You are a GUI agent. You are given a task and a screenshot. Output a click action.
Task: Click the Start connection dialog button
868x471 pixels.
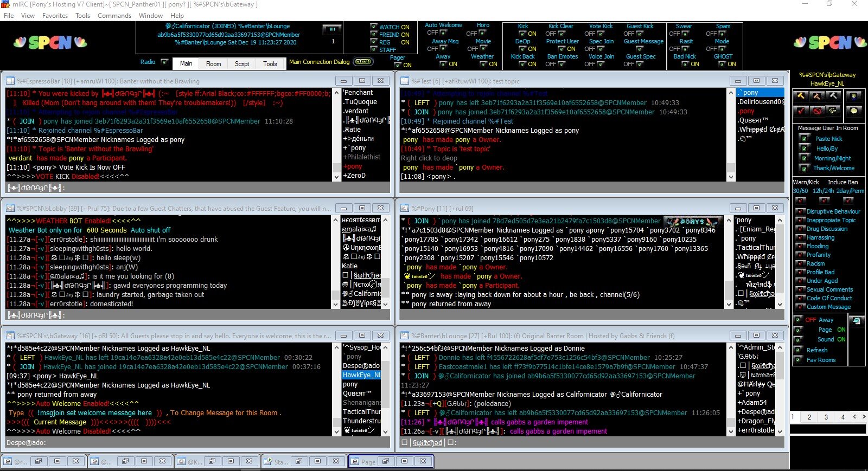click(x=363, y=62)
